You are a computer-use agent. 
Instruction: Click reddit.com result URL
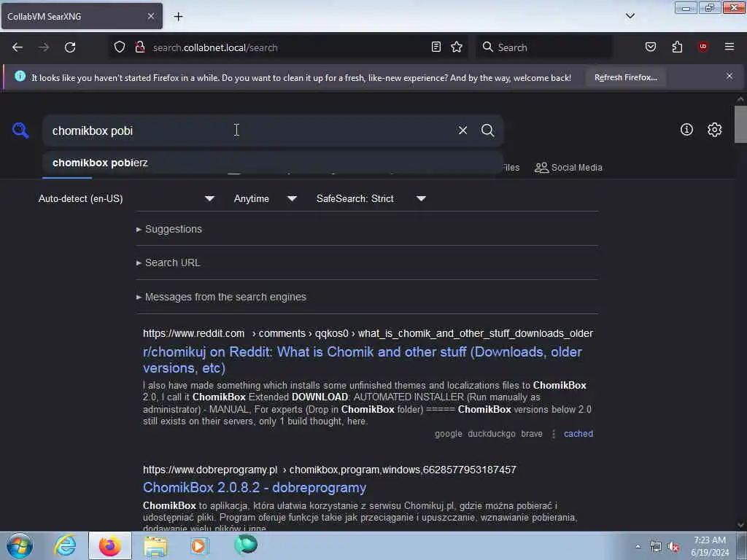pyautogui.click(x=368, y=333)
